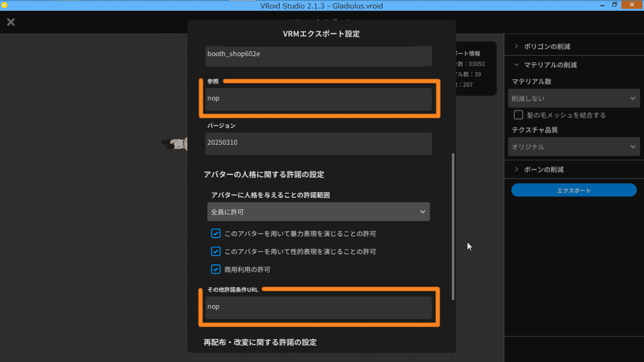644x362 pixels.
Task: Select the highlighted 参照 field containing nop
Action: [318, 98]
